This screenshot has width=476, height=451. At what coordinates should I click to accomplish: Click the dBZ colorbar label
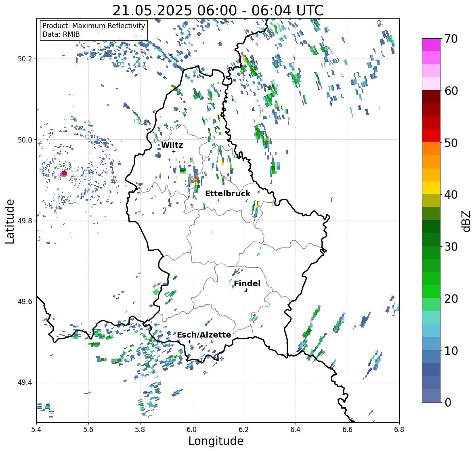(467, 221)
